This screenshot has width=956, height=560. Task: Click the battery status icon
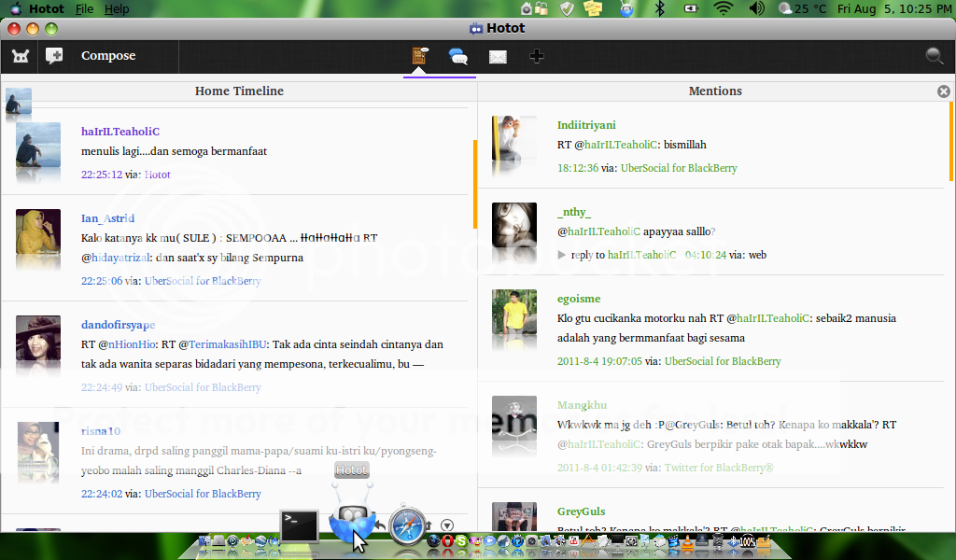[x=691, y=8]
